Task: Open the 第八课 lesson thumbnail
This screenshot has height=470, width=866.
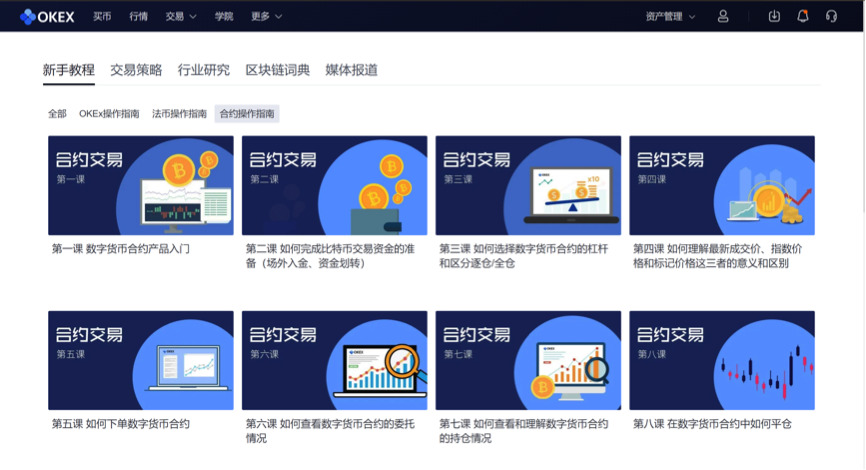Action: [x=722, y=360]
